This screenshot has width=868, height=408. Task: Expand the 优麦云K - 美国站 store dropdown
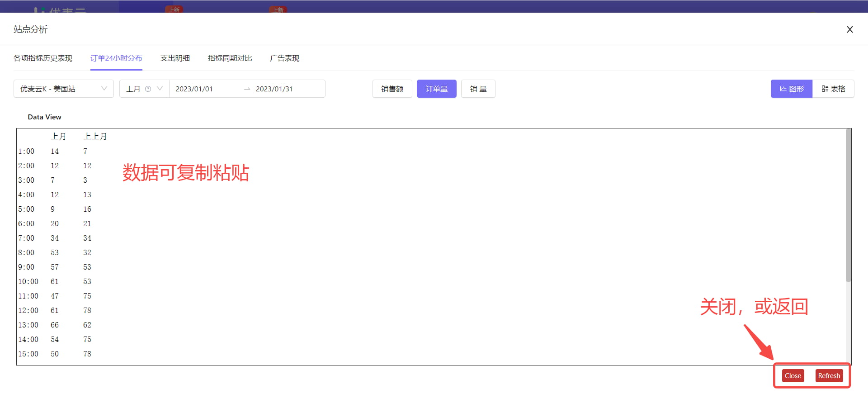click(64, 89)
